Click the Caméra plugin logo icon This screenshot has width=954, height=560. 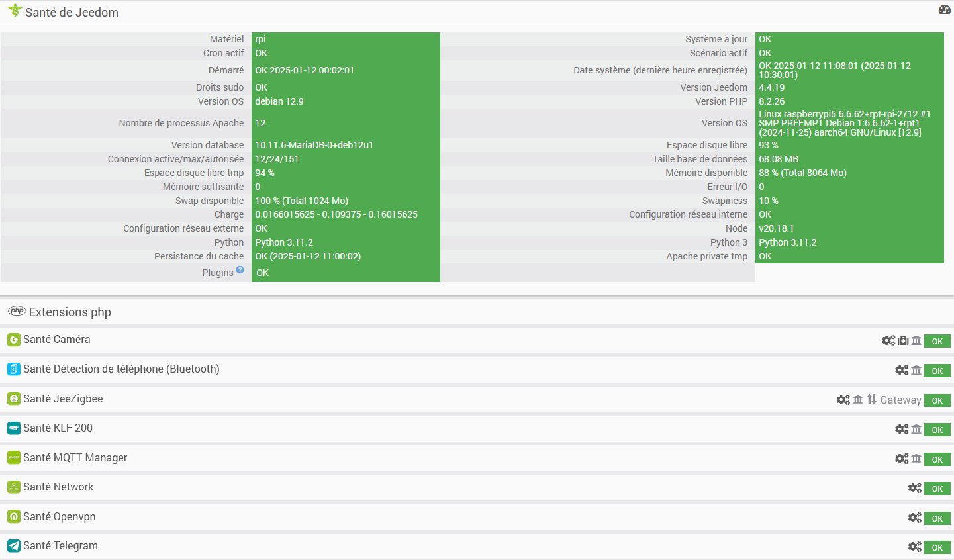(14, 340)
